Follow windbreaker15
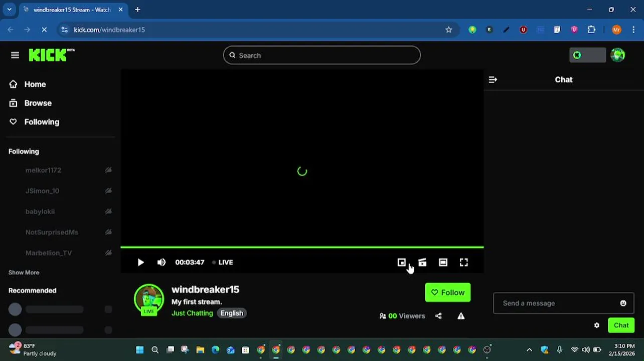 (x=448, y=292)
